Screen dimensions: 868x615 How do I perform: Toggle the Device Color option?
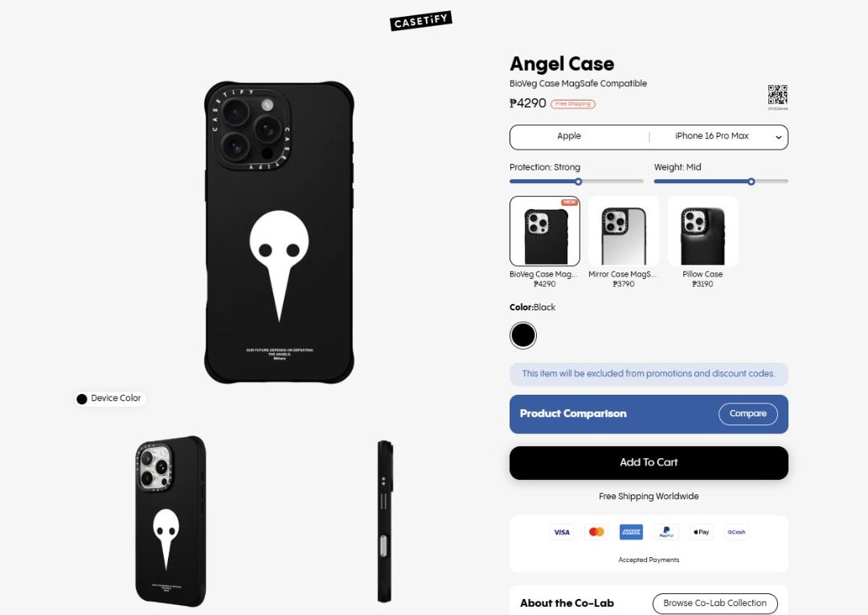[110, 399]
